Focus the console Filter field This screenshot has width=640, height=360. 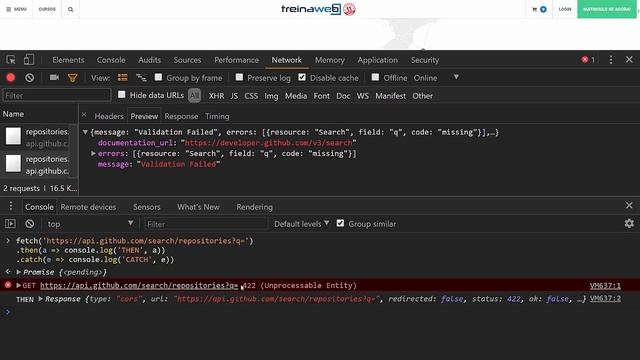click(205, 224)
